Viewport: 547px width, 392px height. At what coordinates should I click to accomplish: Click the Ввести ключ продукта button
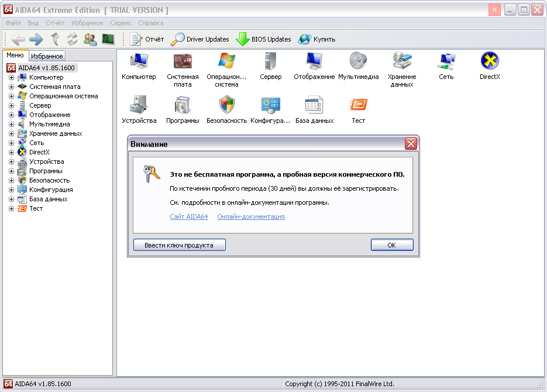point(179,245)
